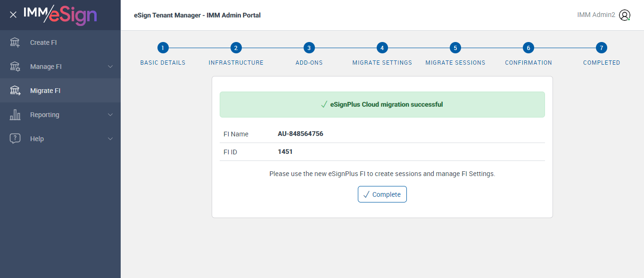Jump to step 2 Infrastructure

click(x=236, y=48)
